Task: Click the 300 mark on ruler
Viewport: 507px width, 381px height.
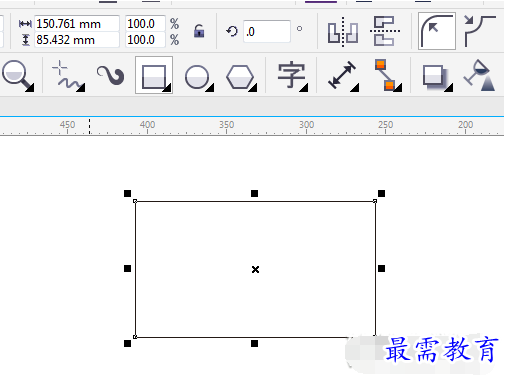Action: click(x=306, y=125)
